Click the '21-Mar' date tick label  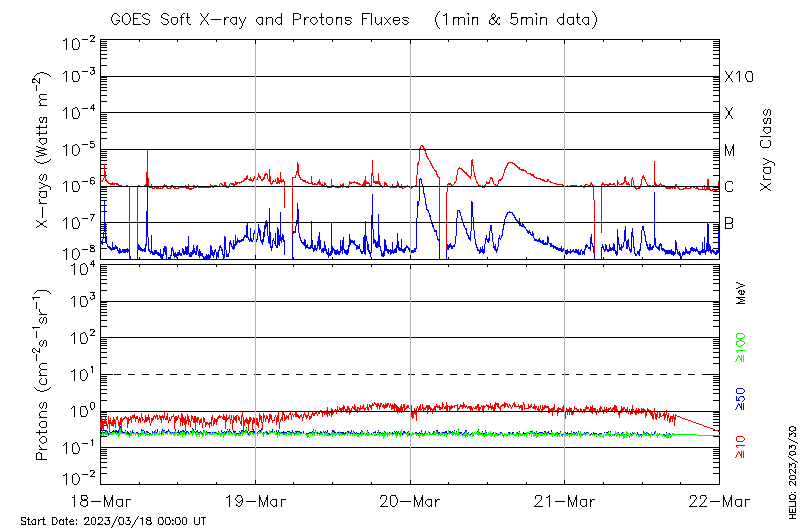pos(564,501)
